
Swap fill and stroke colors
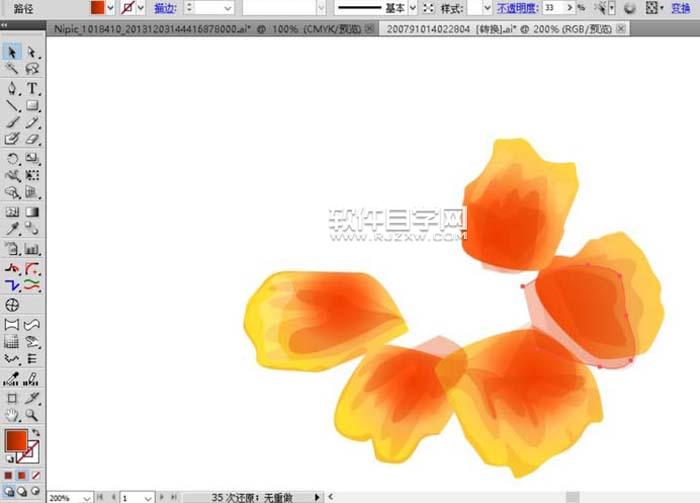[35, 431]
